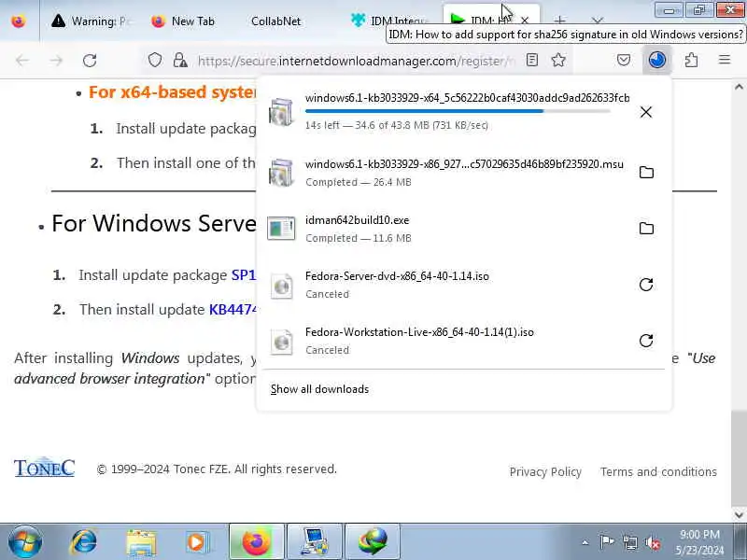Cancel the kb3033929-x64 download
This screenshot has height=560, width=747.
coord(646,112)
